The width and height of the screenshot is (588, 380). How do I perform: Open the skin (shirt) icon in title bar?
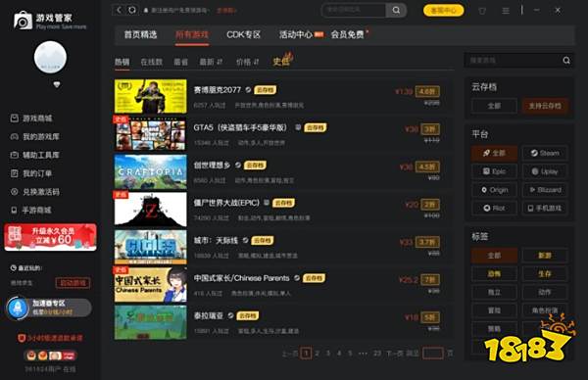(x=482, y=11)
